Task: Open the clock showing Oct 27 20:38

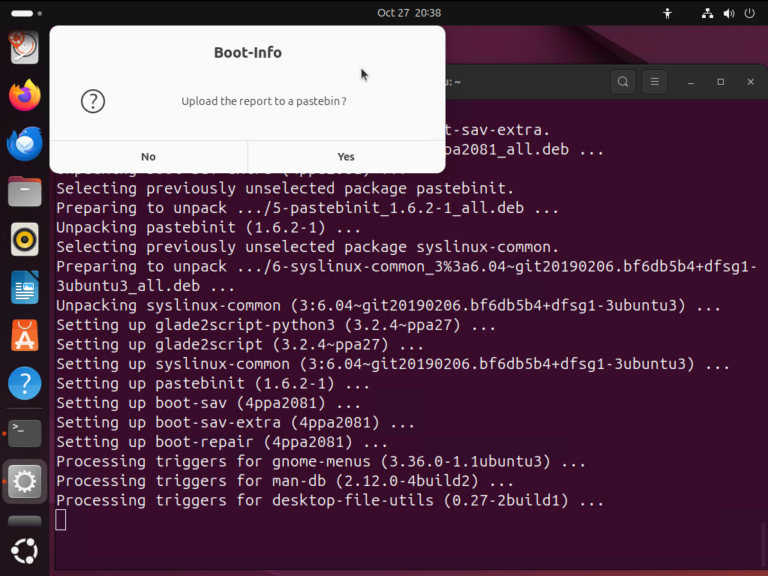Action: (x=409, y=13)
